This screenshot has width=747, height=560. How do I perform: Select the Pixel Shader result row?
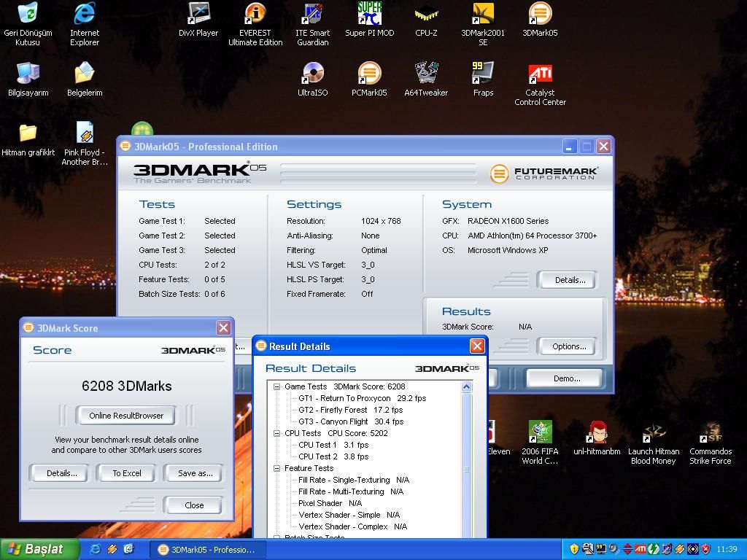click(330, 503)
